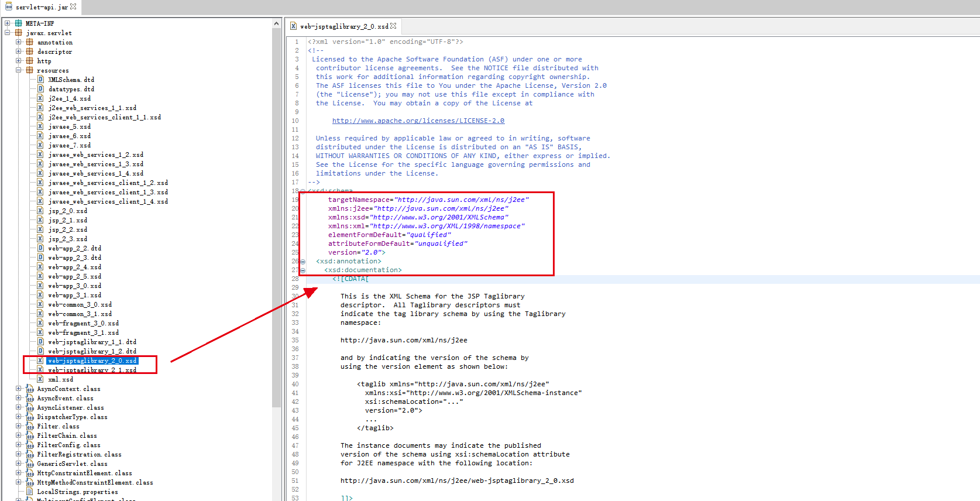Select HttpMethodConstraintElement.class in the tree
The image size is (980, 501).
tap(95, 482)
